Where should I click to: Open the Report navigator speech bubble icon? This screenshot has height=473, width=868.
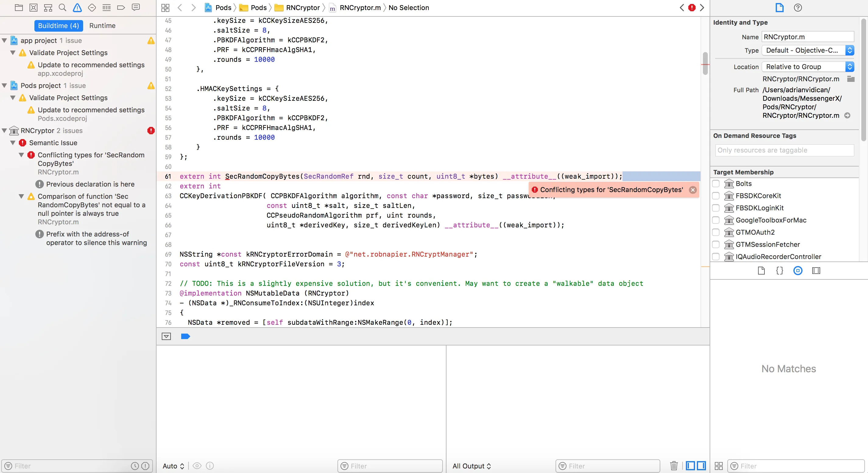(x=136, y=7)
